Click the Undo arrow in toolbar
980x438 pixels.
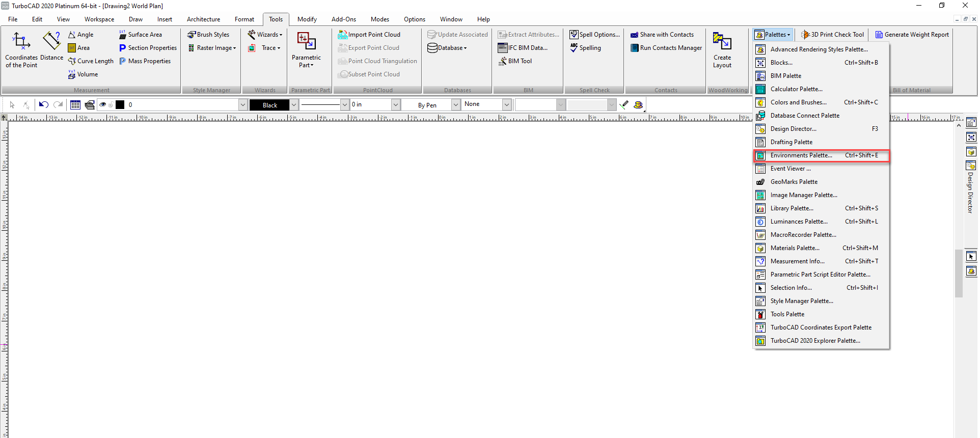coord(44,105)
